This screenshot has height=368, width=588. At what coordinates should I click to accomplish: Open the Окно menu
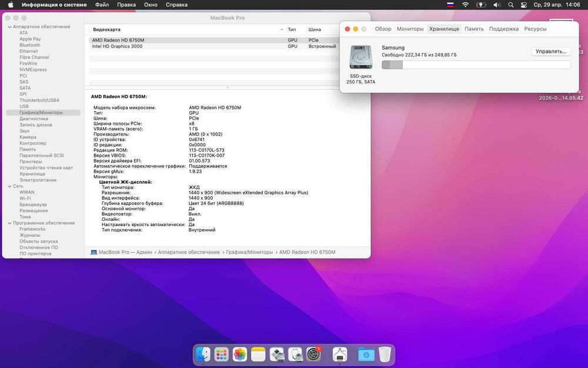151,5
